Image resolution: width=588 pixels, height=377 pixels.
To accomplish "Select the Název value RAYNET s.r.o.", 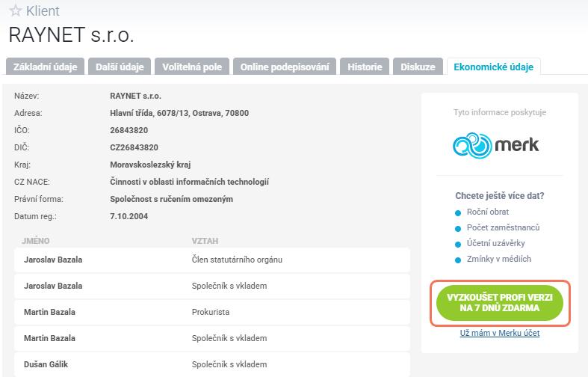I will click(x=135, y=96).
